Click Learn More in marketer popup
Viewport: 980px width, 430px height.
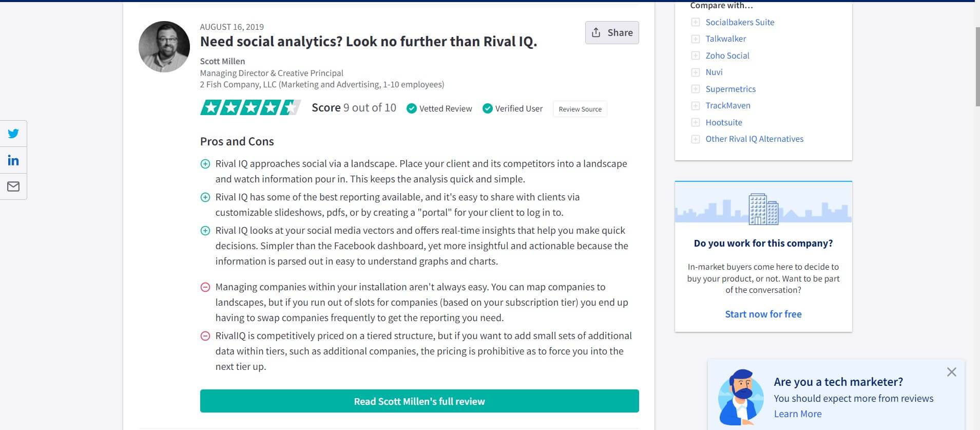[798, 414]
